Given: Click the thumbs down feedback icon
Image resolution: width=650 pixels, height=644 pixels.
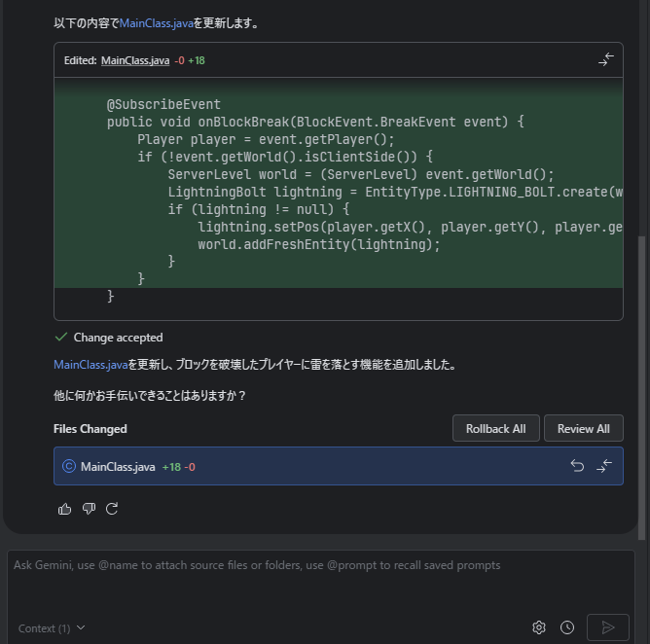Looking at the screenshot, I should click(x=89, y=508).
